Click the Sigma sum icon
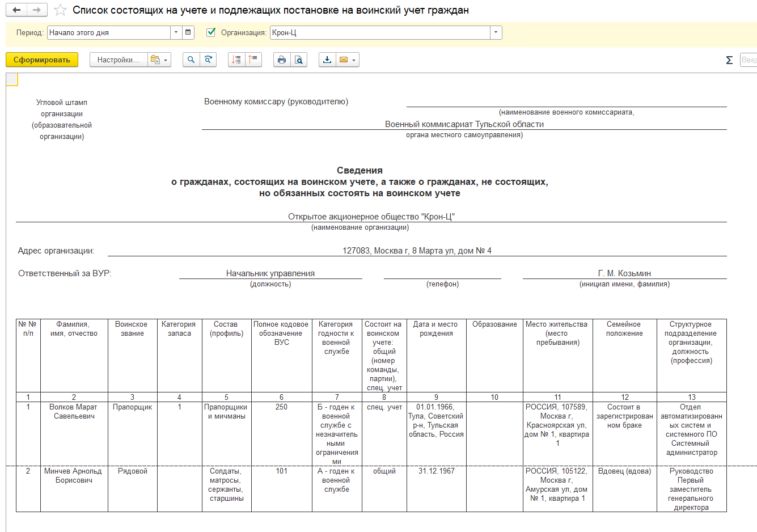The image size is (757, 532). pyautogui.click(x=729, y=60)
